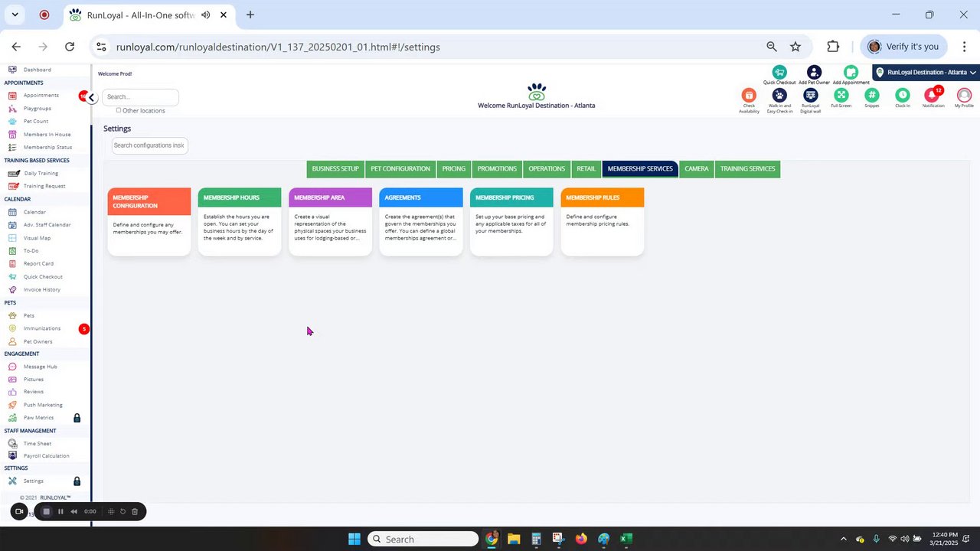Image resolution: width=980 pixels, height=551 pixels.
Task: Open Payroll Calculation in the sidebar
Action: 46,456
